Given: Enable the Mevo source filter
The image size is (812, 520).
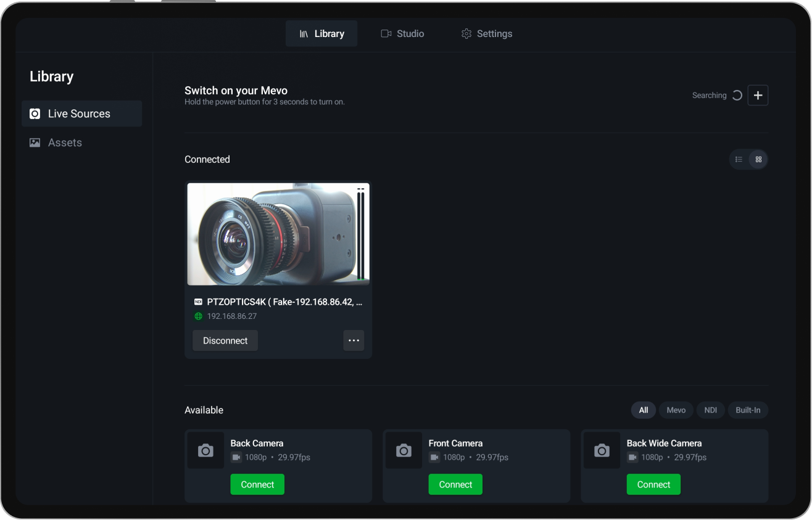Looking at the screenshot, I should tap(676, 410).
